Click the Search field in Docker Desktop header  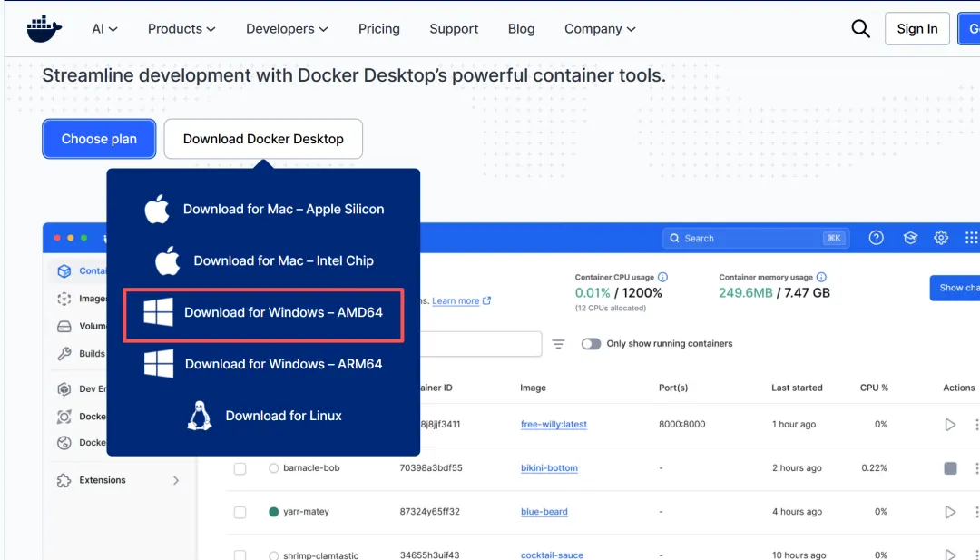[756, 238]
